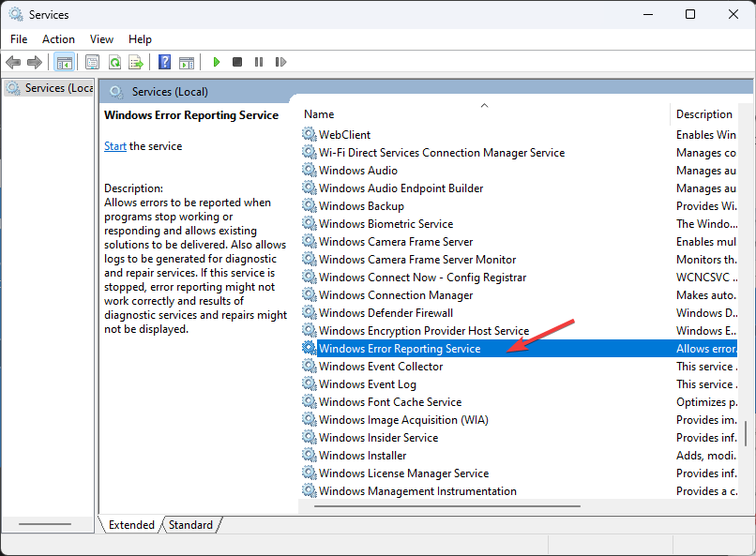
Task: Select Windows Management Instrumentation
Action: tap(520, 491)
